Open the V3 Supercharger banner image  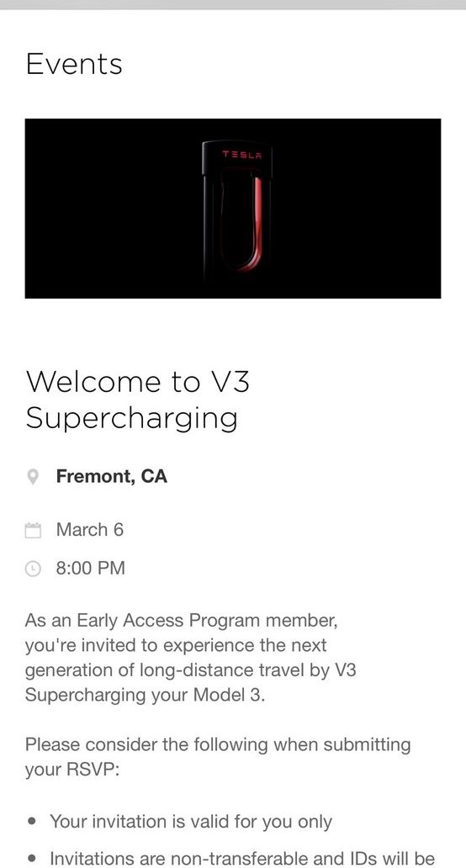pyautogui.click(x=233, y=208)
